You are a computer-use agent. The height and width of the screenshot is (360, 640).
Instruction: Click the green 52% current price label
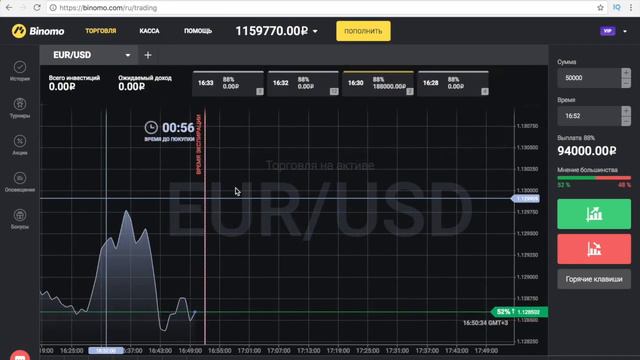click(x=520, y=312)
